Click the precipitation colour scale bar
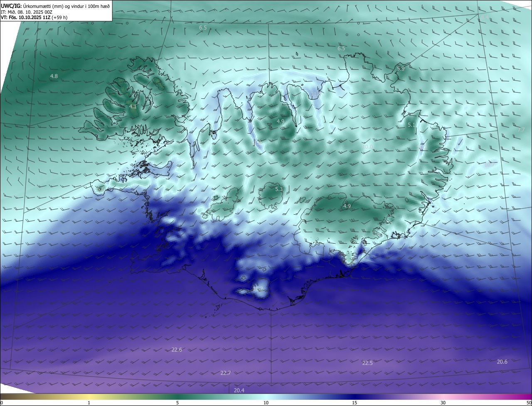The height and width of the screenshot is (406, 532). pyautogui.click(x=266, y=397)
